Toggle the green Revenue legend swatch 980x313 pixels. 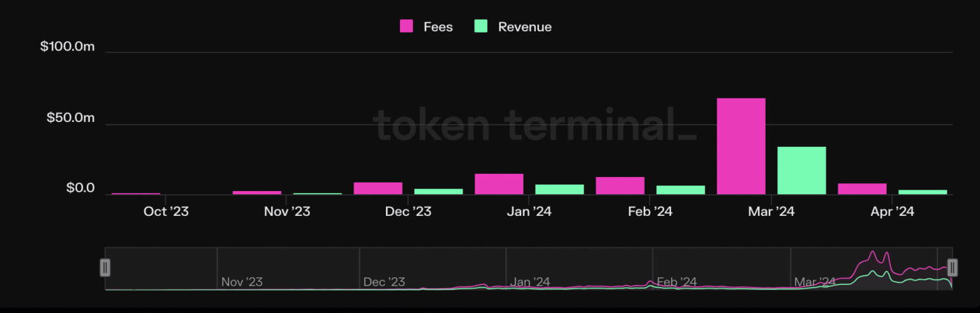click(x=481, y=26)
